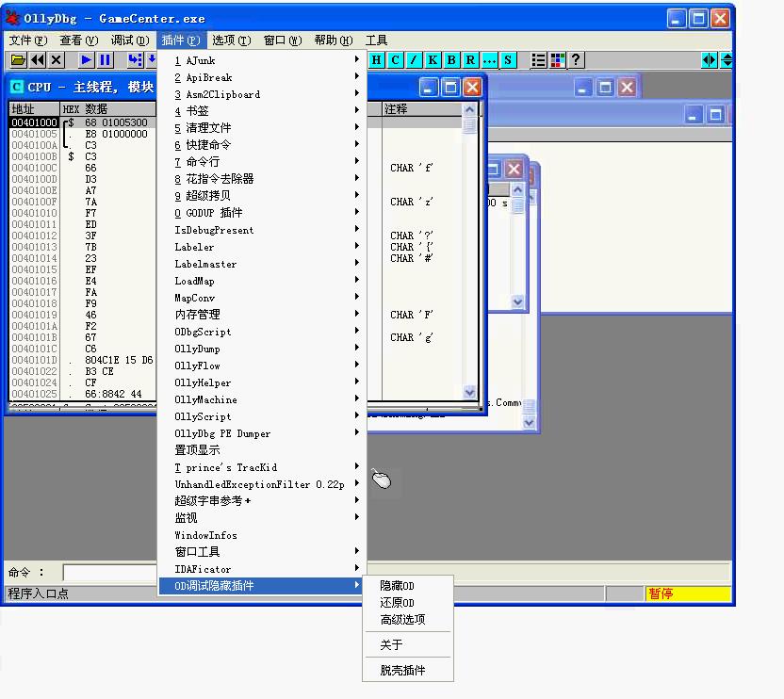Image resolution: width=784 pixels, height=699 pixels.
Task: Expand the AJunk plugin submenu
Action: click(x=263, y=60)
